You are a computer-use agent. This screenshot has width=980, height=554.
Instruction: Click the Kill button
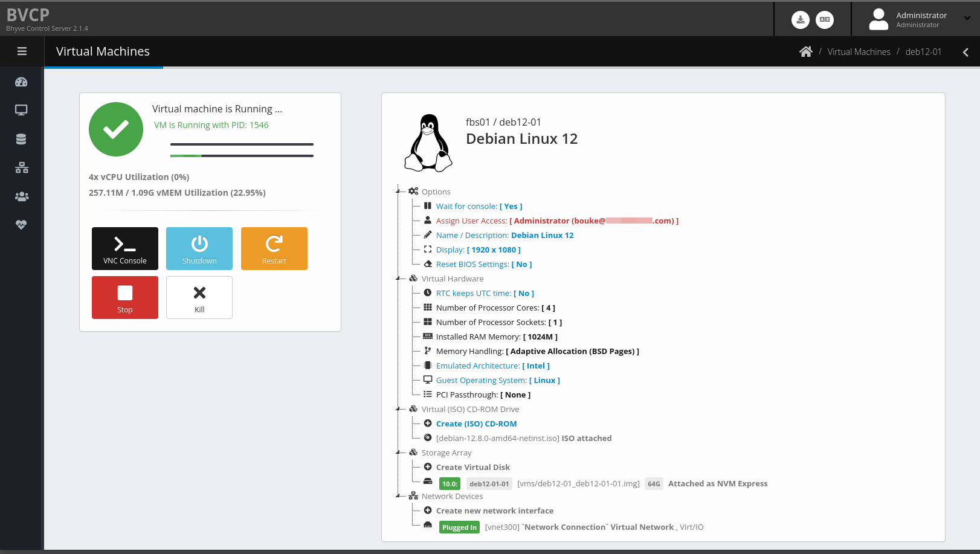tap(199, 297)
